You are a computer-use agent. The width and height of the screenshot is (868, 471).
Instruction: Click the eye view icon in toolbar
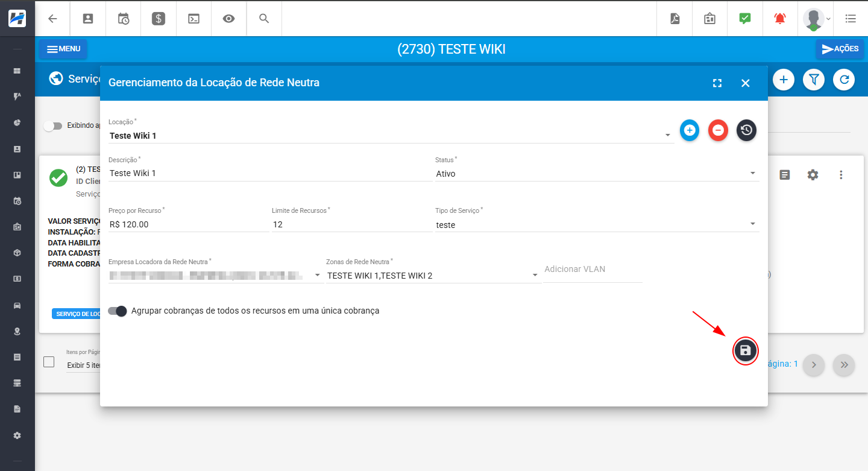pyautogui.click(x=228, y=19)
